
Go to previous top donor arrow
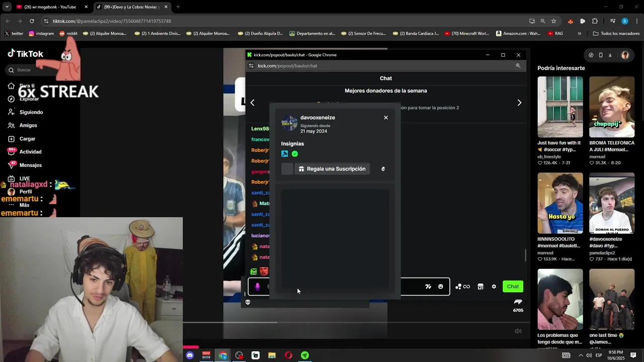[253, 103]
